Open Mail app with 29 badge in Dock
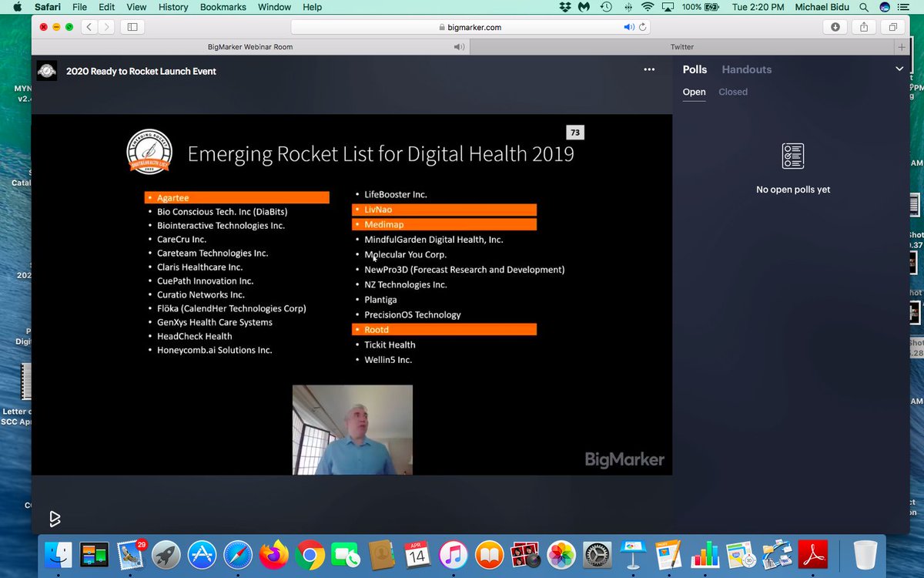Screen dimensions: 924x578 pos(131,555)
